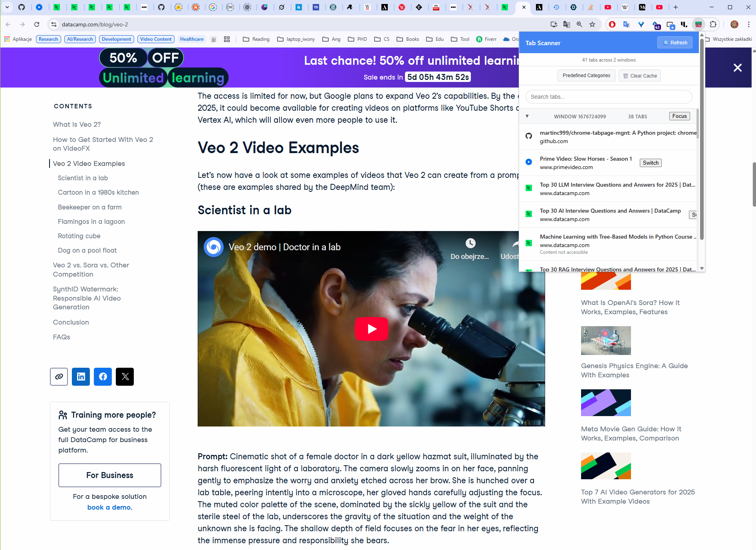This screenshot has width=756, height=550.
Task: Select the Top 30 LLM Interview Questions entry
Action: (608, 189)
